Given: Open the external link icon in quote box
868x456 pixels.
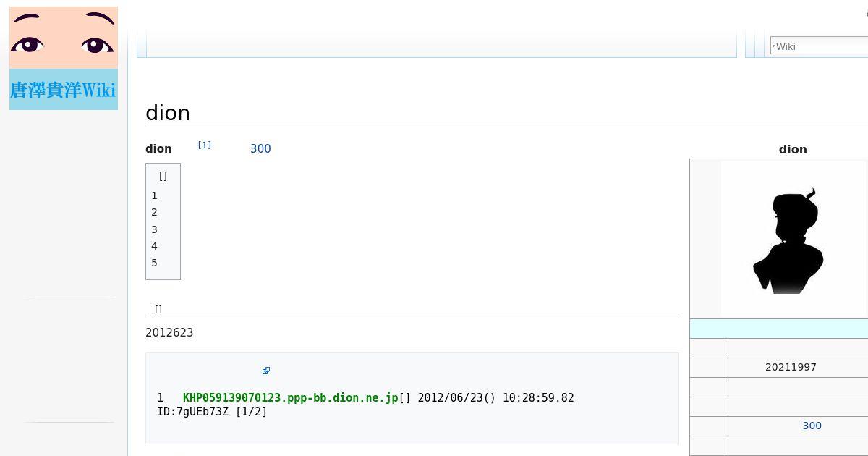Looking at the screenshot, I should pyautogui.click(x=266, y=371).
